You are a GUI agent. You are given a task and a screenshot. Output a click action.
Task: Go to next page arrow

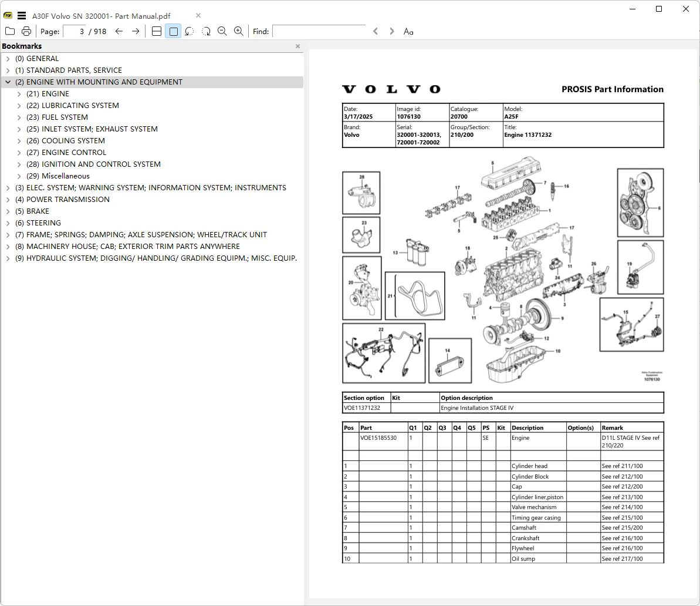click(136, 31)
